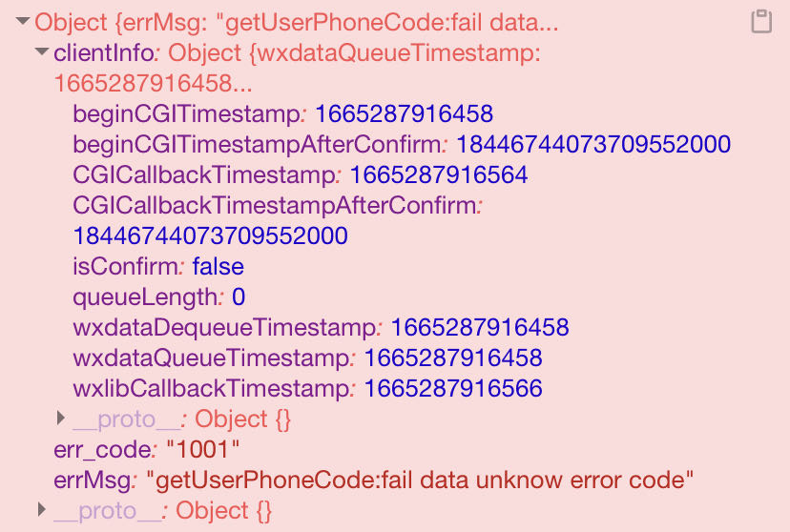Click the 18446744073709552000 value on its own line
790x532 pixels.
[x=210, y=236]
